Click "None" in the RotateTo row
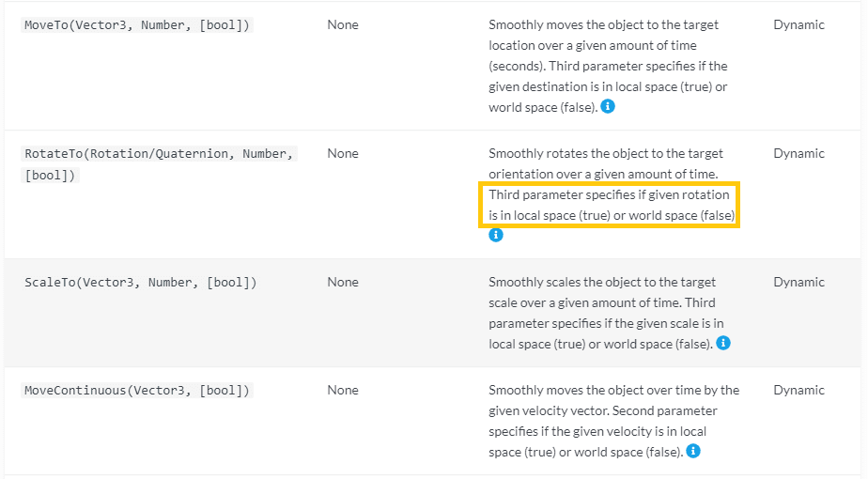 tap(343, 154)
